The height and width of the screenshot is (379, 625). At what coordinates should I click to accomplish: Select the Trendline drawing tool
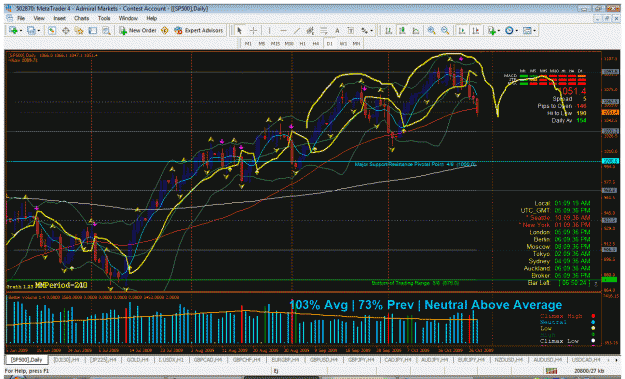pos(297,30)
